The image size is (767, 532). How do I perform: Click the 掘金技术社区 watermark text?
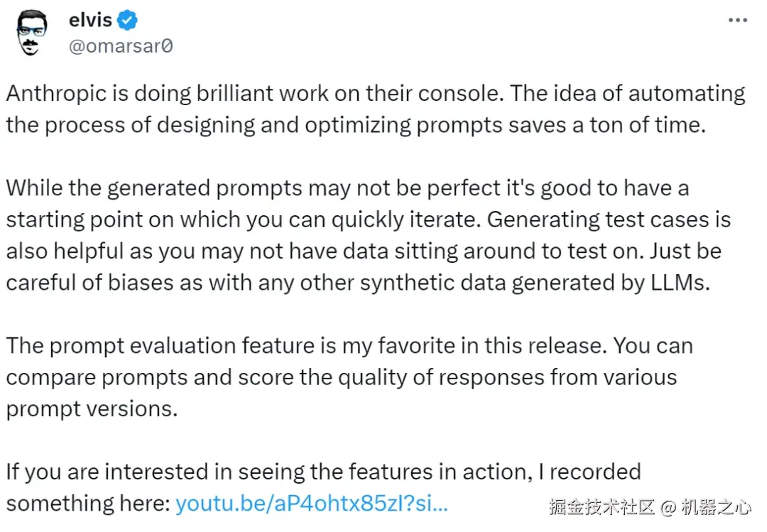pos(600,507)
